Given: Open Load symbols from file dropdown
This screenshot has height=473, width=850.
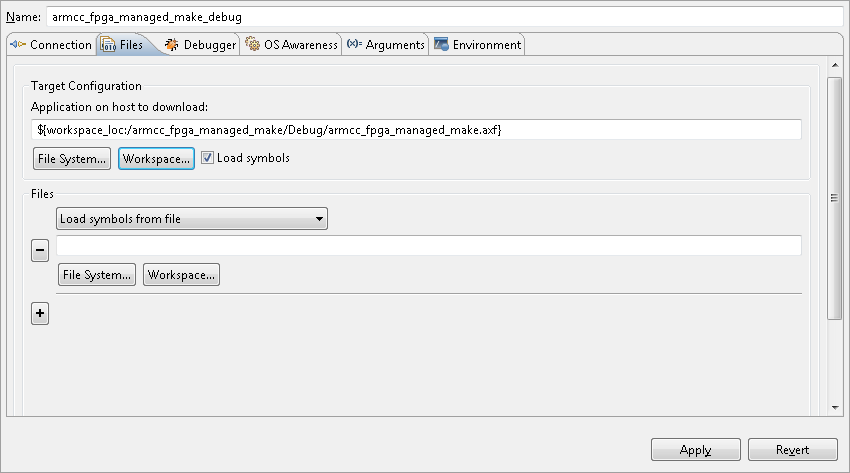Looking at the screenshot, I should click(x=192, y=219).
